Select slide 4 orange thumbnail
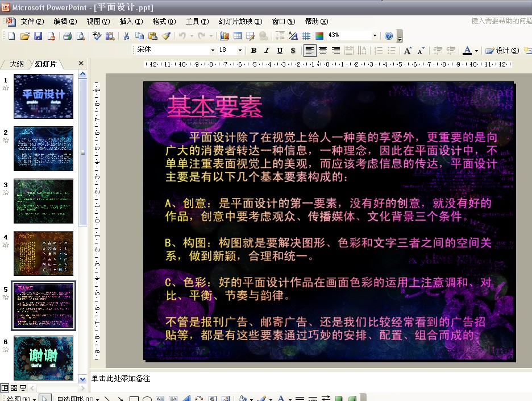The image size is (532, 401). coord(43,253)
